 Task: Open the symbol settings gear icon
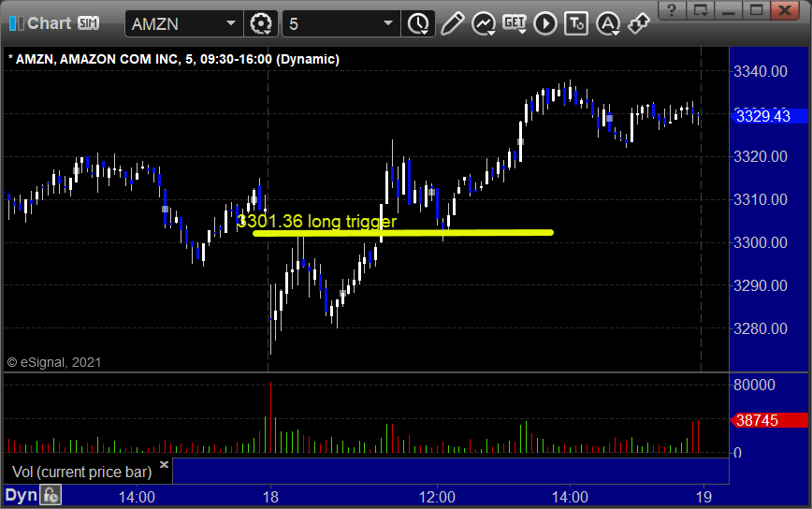(x=261, y=23)
